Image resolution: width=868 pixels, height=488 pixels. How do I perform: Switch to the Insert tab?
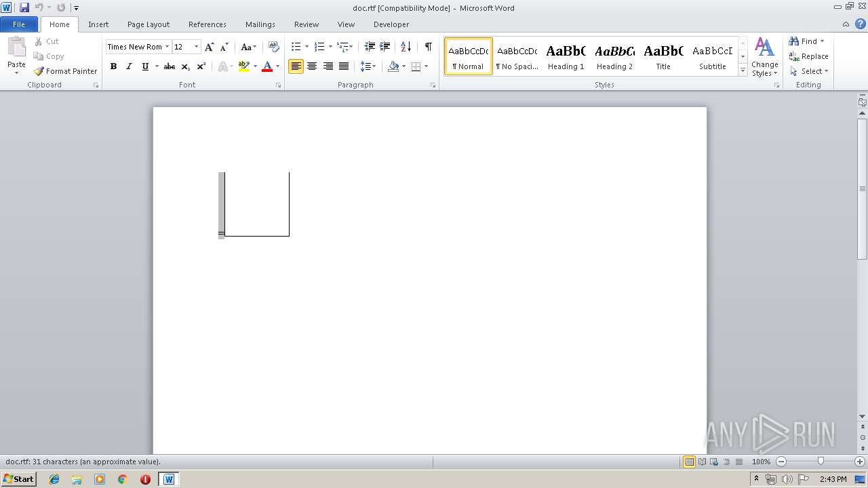pyautogui.click(x=98, y=24)
